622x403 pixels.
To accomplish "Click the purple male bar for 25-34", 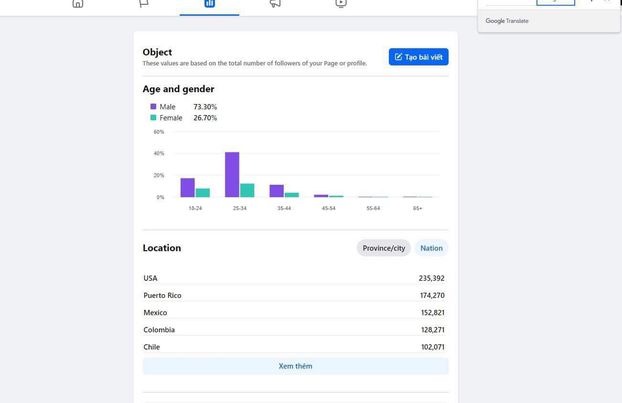I will (232, 175).
